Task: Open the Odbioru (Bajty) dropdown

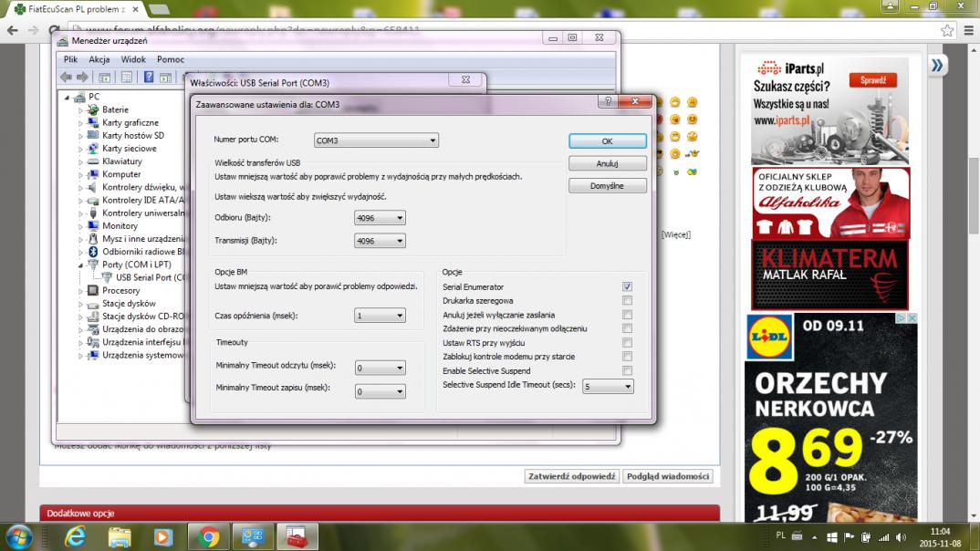Action: (x=380, y=218)
